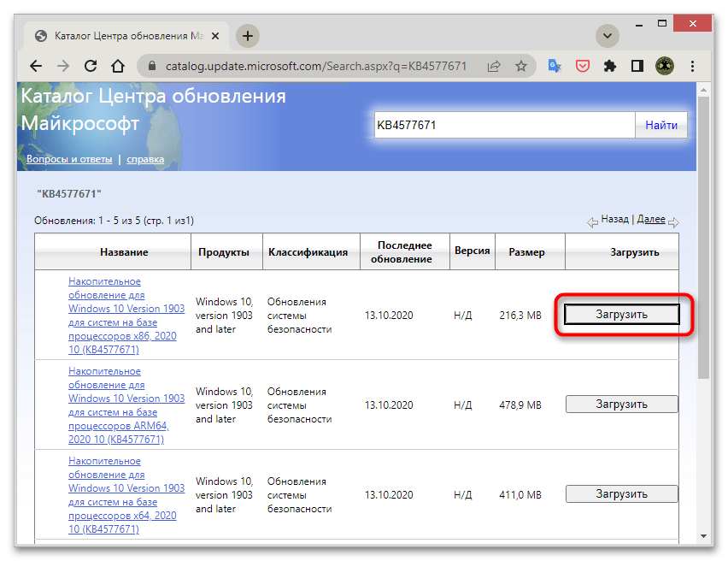The width and height of the screenshot is (728, 561).
Task: Reload the page with the refresh icon
Action: tap(91, 66)
